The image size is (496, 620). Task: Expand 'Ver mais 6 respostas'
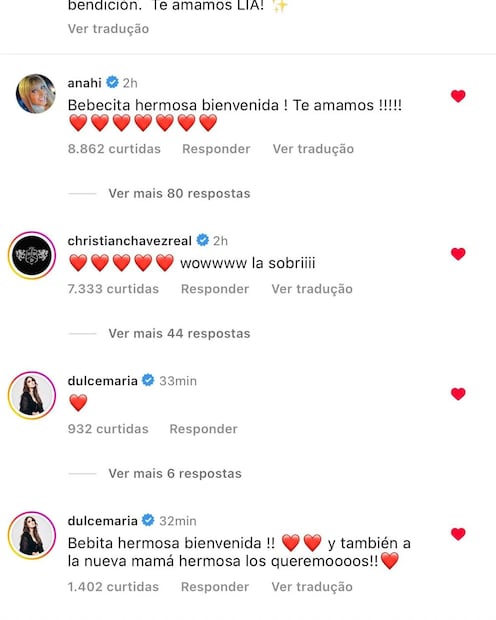[x=175, y=473]
